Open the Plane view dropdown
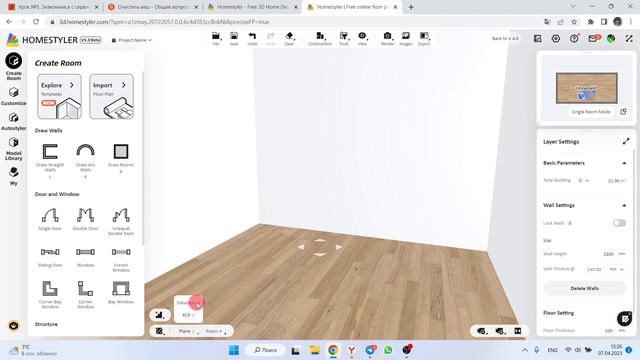640x360 pixels. (188, 331)
